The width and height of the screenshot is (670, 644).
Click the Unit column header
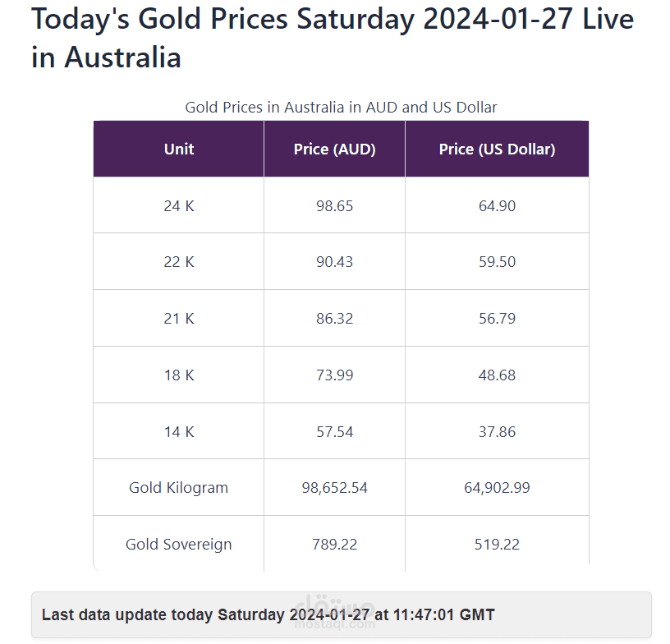point(179,149)
